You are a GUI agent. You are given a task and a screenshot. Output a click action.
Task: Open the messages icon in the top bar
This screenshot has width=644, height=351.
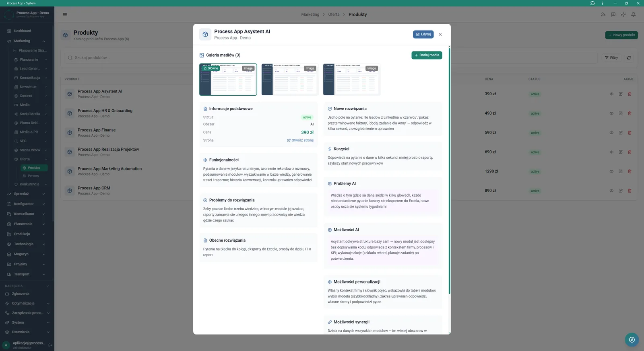click(x=613, y=14)
